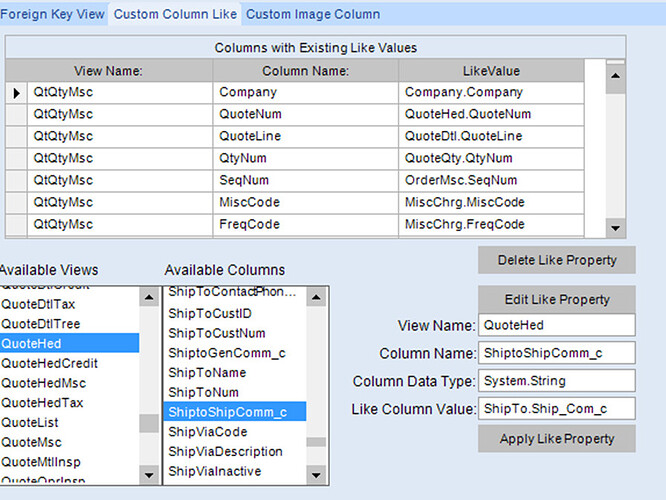This screenshot has height=500, width=666.
Task: Select the Custom Column Like tab
Action: pyautogui.click(x=175, y=14)
